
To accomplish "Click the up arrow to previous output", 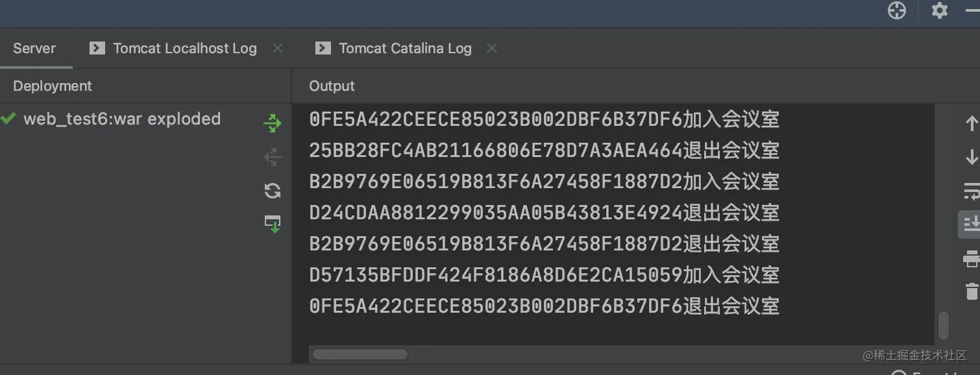I will 972,123.
